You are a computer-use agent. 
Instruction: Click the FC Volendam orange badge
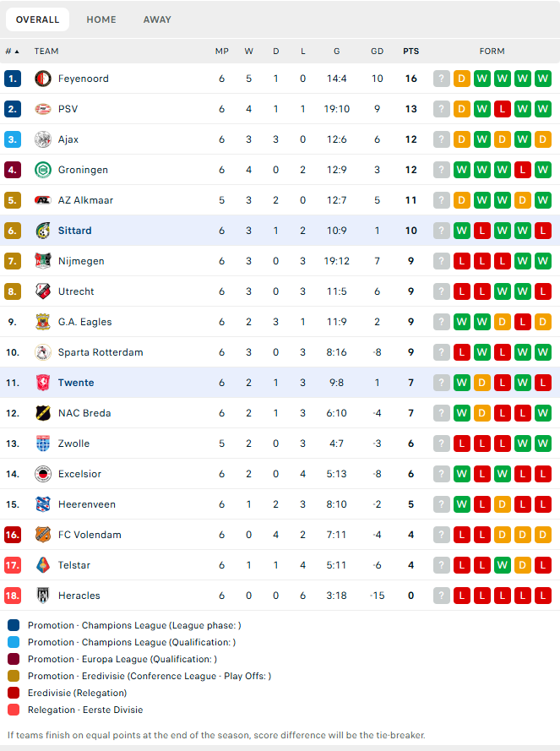coord(43,535)
